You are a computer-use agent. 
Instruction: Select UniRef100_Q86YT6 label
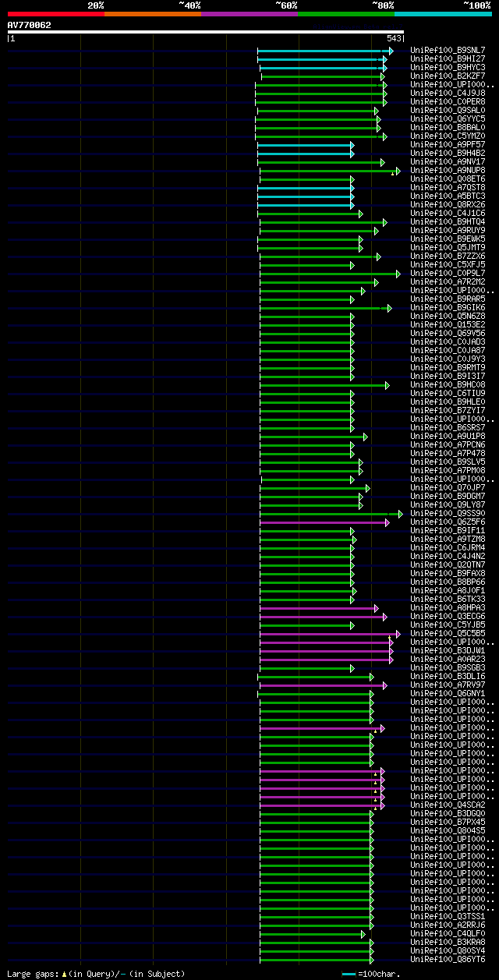click(448, 960)
